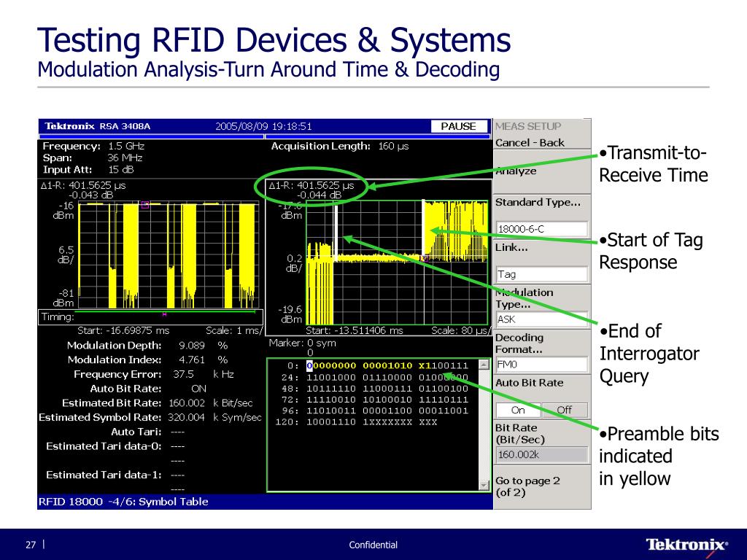Click the Tektronix logo in footer
The width and height of the screenshot is (747, 560).
tap(687, 545)
